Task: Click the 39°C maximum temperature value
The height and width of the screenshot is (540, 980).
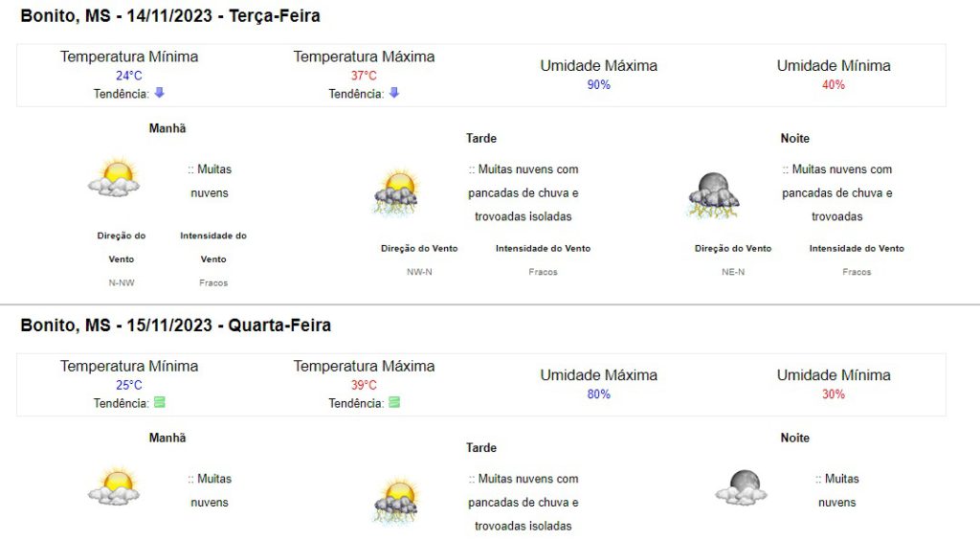Action: coord(364,384)
